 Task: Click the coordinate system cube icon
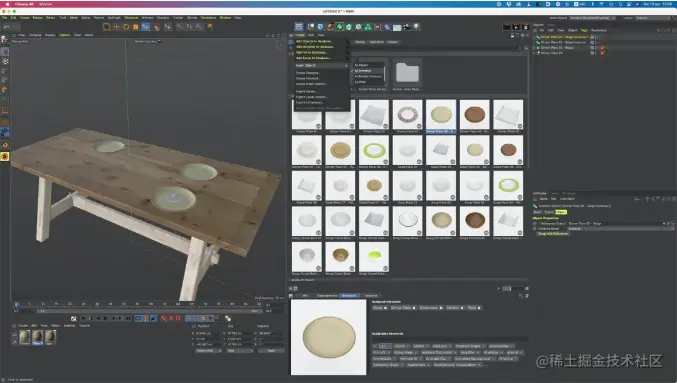(x=209, y=27)
